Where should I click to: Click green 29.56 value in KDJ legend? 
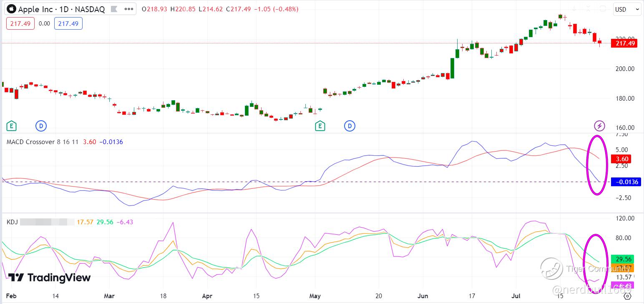[x=105, y=222]
